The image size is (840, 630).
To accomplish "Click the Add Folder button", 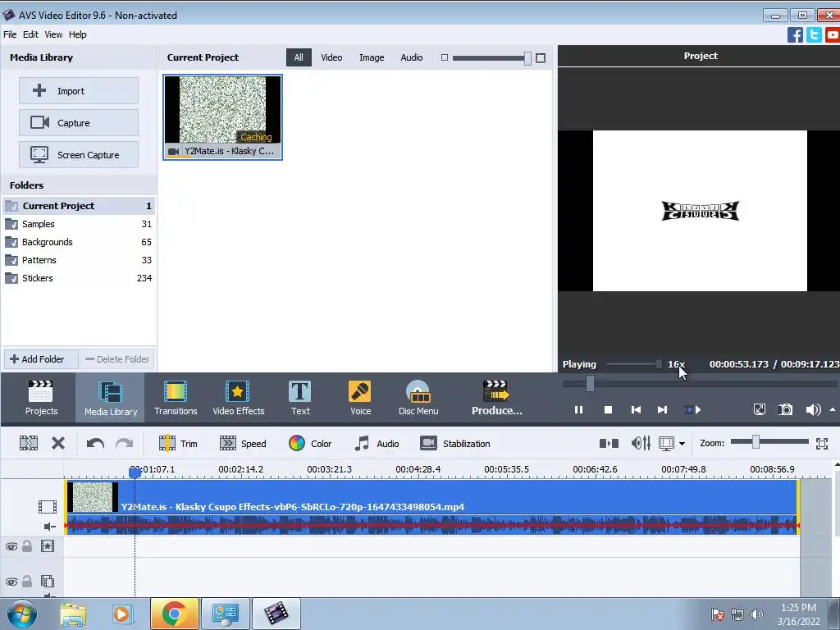I will [41, 359].
